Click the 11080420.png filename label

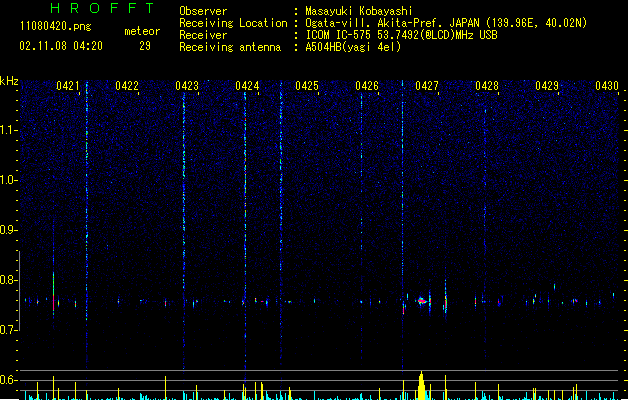point(56,26)
